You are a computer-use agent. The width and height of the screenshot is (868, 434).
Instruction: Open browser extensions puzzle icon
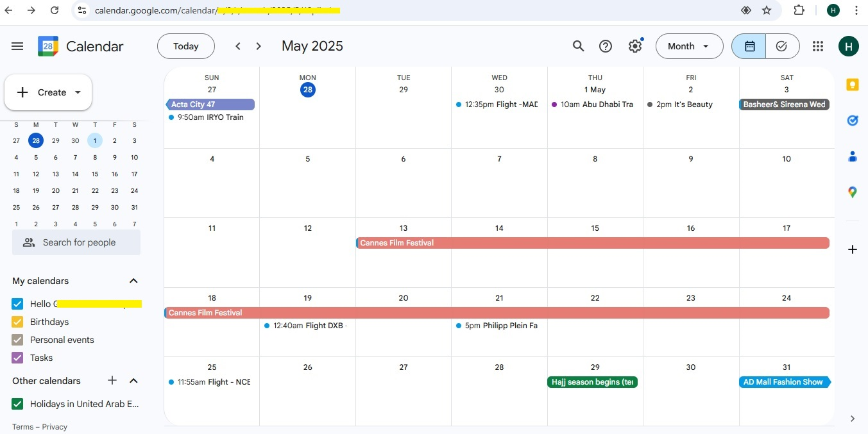[799, 10]
